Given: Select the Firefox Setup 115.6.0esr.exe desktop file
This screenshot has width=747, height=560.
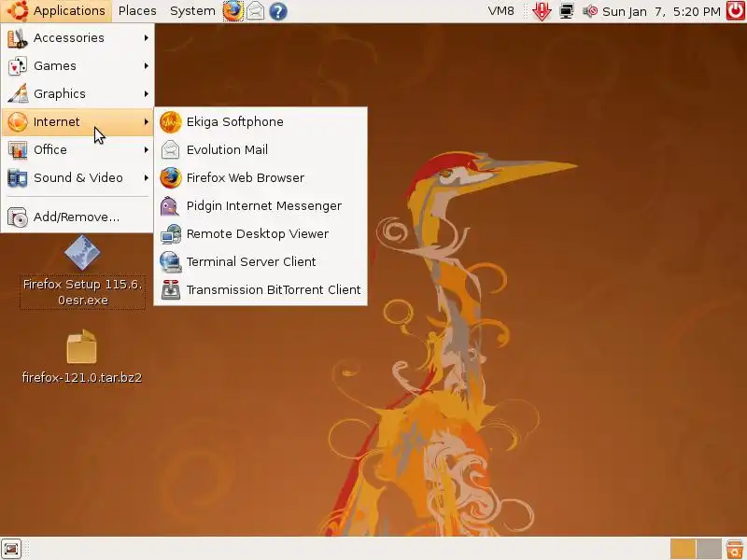Looking at the screenshot, I should tap(82, 273).
